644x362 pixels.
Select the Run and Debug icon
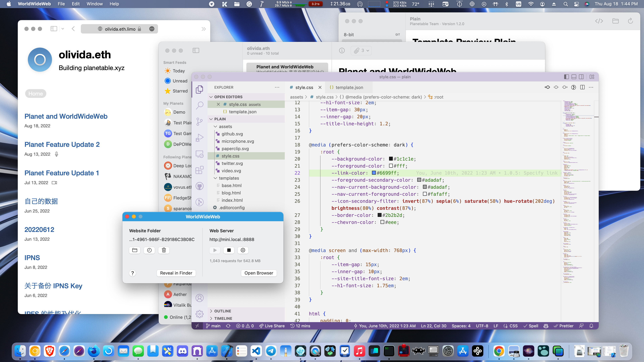200,137
